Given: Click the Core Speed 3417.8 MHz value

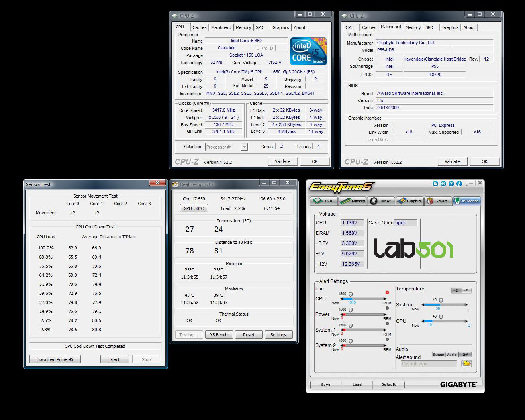Looking at the screenshot, I should 223,110.
